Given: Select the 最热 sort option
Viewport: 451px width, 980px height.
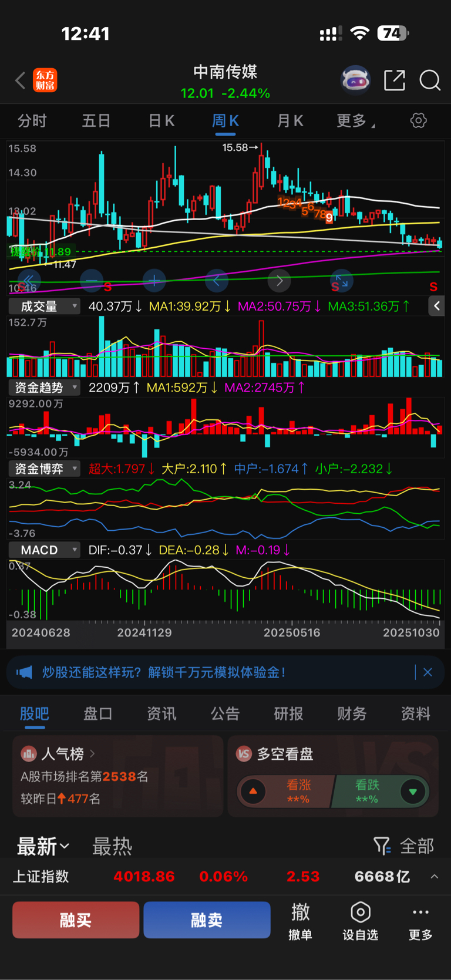Looking at the screenshot, I should coord(112,846).
